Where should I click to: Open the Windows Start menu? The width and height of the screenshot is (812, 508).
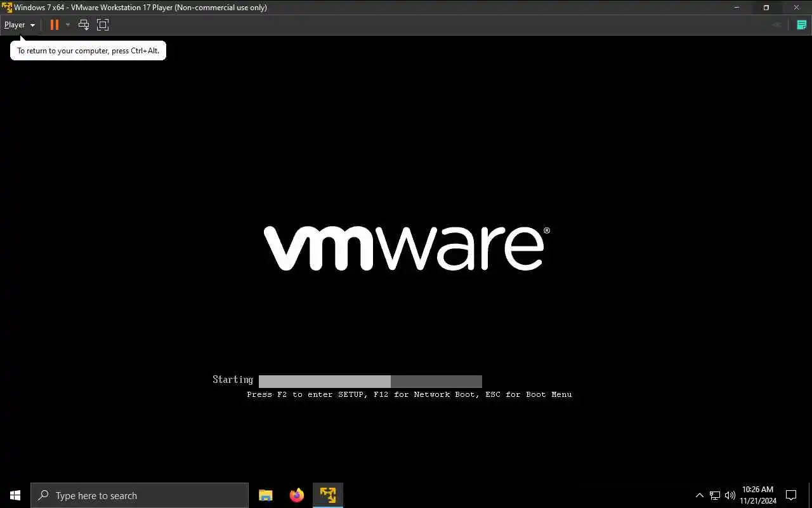(x=15, y=495)
